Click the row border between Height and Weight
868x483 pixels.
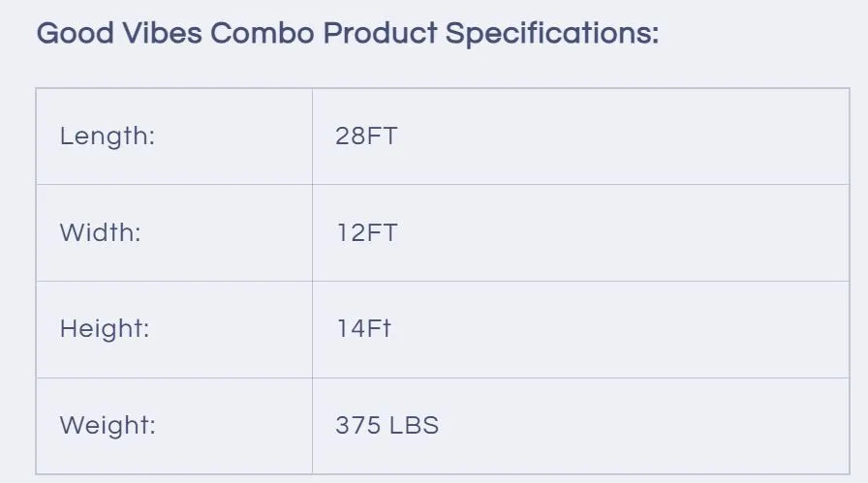(x=443, y=377)
